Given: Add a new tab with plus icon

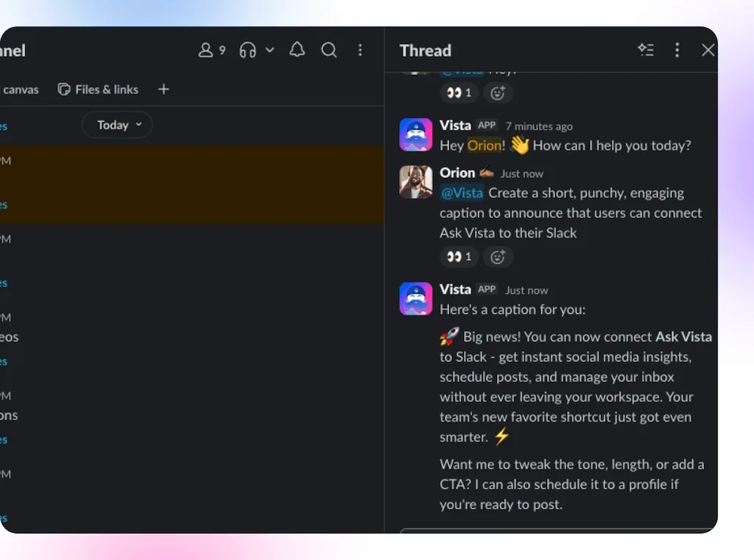Looking at the screenshot, I should (163, 89).
